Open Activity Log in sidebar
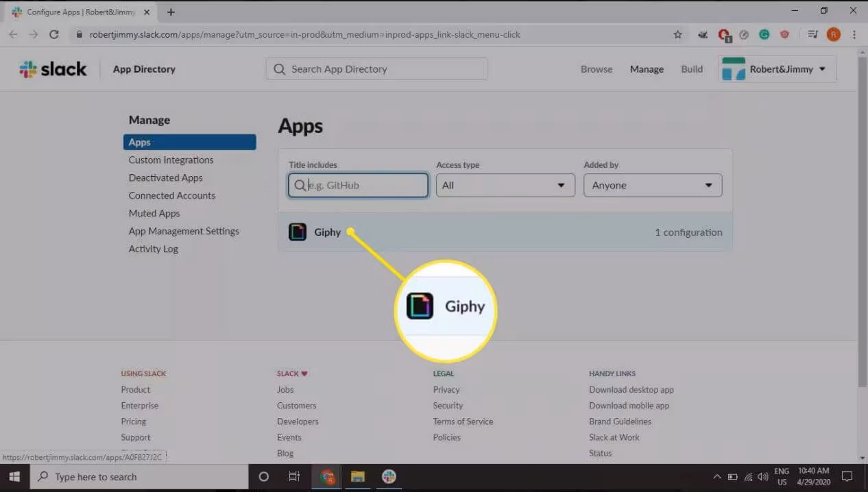Viewport: 868px width, 492px height. pyautogui.click(x=153, y=249)
